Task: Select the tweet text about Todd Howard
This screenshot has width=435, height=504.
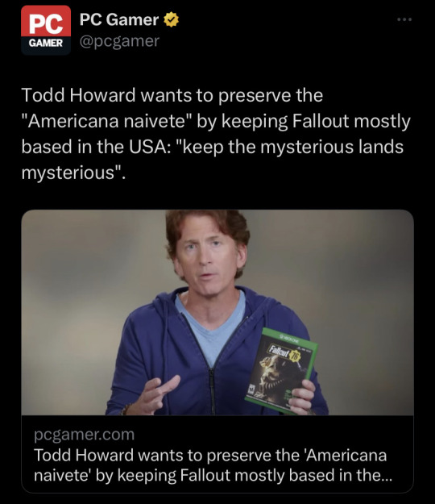Action: [216, 134]
